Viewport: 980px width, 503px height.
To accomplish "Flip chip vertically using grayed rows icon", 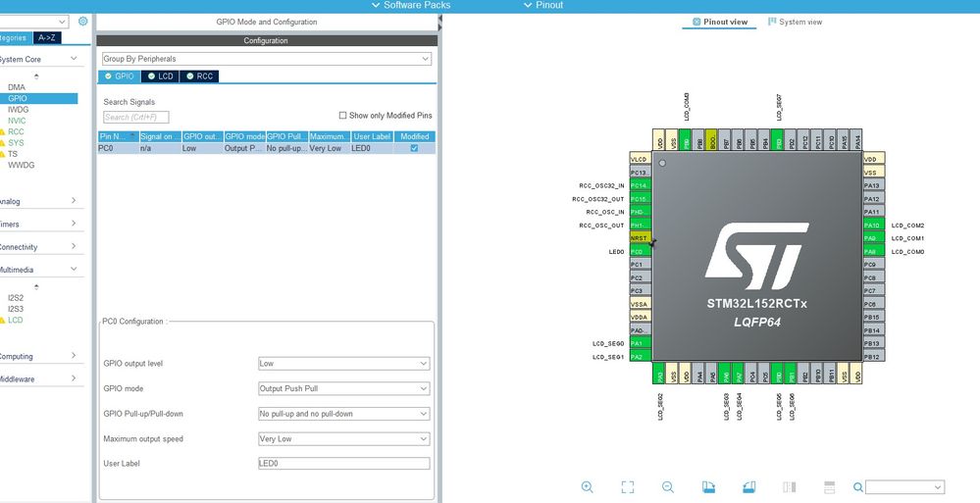I will click(x=829, y=486).
